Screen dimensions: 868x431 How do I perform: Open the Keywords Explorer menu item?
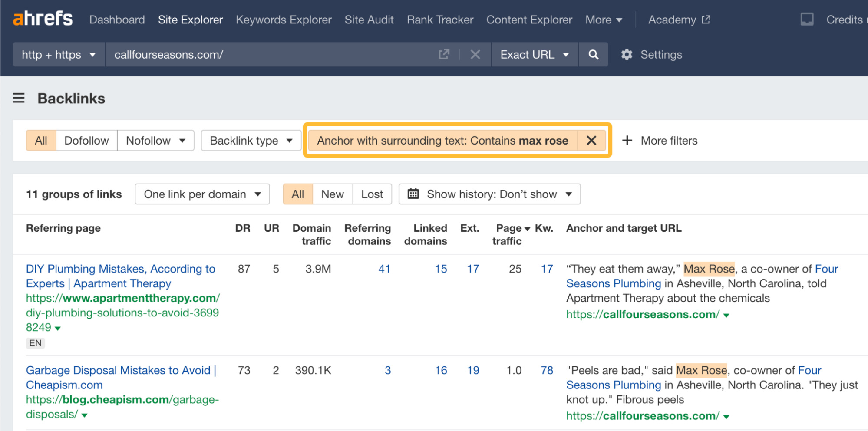tap(284, 20)
